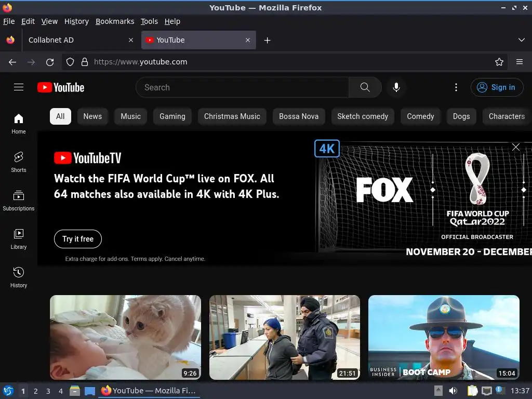Go back with Firefox back arrow
The height and width of the screenshot is (399, 532).
coord(12,62)
